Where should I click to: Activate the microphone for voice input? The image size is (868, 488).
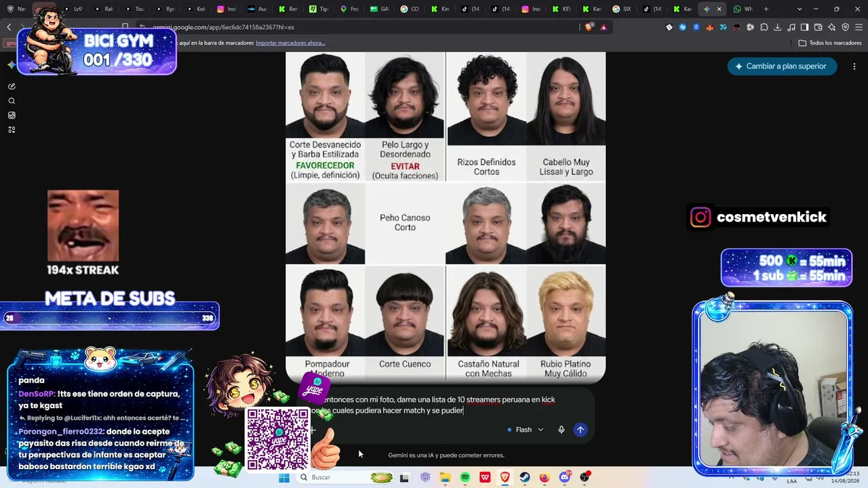[561, 430]
